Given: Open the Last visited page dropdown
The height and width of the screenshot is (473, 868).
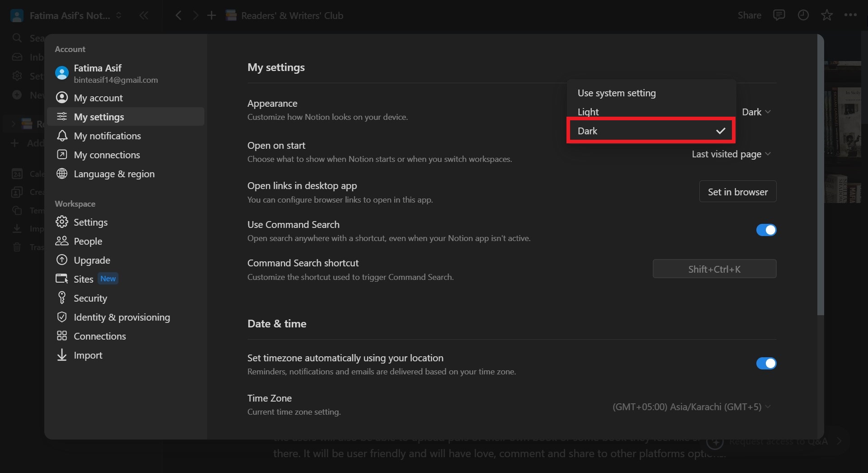Looking at the screenshot, I should point(731,154).
